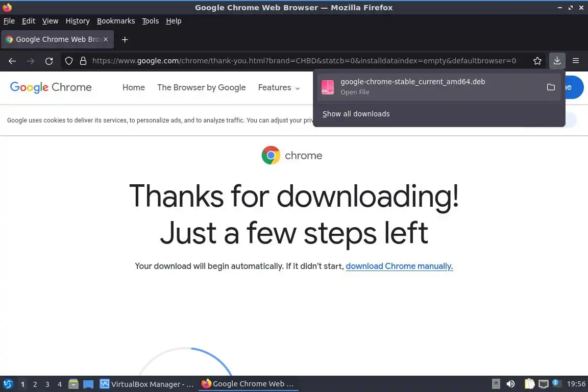Expand the Features dropdown
The image size is (588, 392).
pos(279,87)
